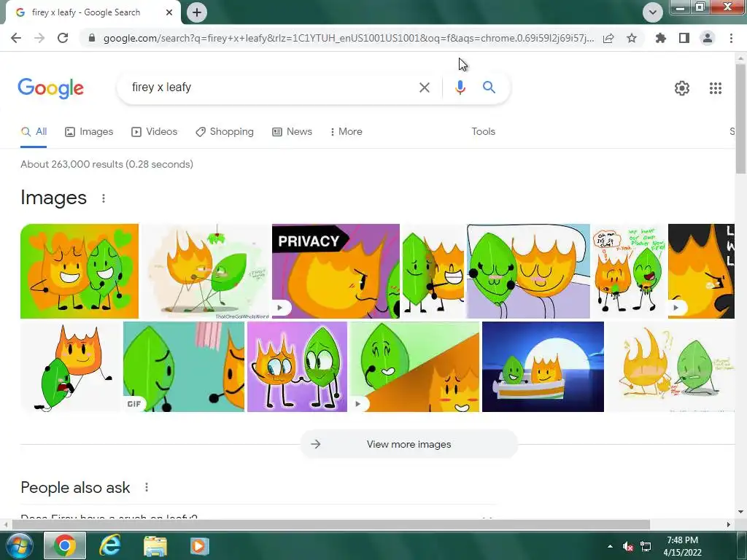Viewport: 747px width, 560px height.
Task: Open the PRIVACY video thumbnail
Action: click(336, 271)
